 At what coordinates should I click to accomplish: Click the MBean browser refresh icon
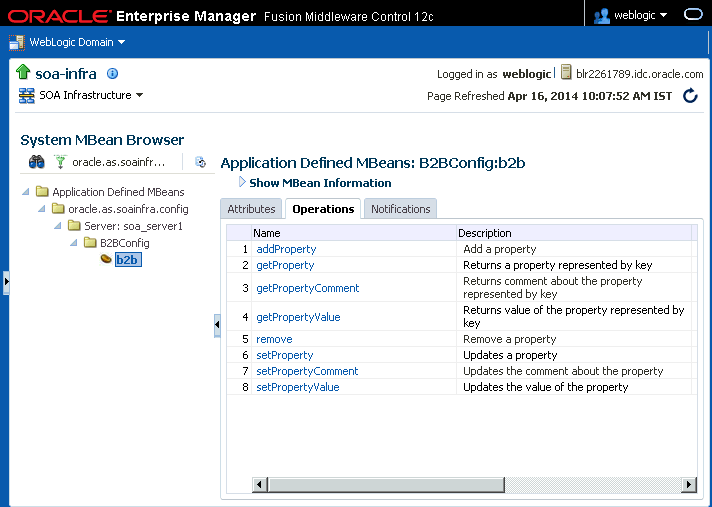pos(200,162)
